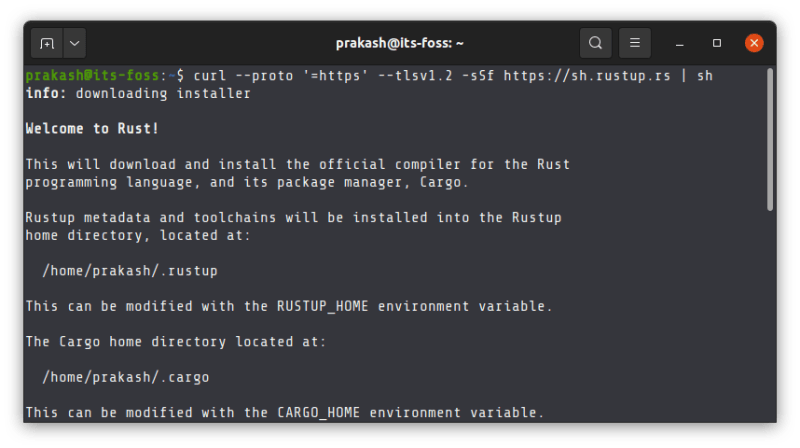Click the terminal scrollbar thumb
Image resolution: width=800 pixels, height=448 pixels.
click(x=769, y=140)
